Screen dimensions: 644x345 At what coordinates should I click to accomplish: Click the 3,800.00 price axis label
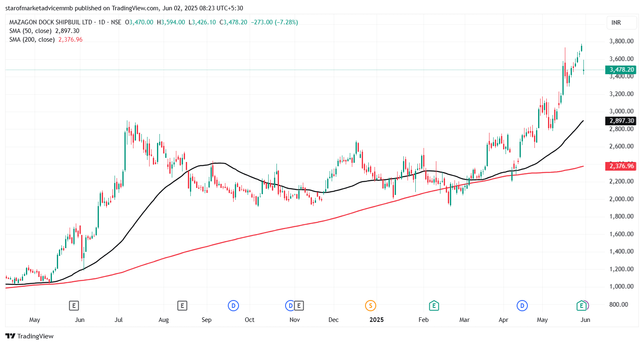pos(621,41)
